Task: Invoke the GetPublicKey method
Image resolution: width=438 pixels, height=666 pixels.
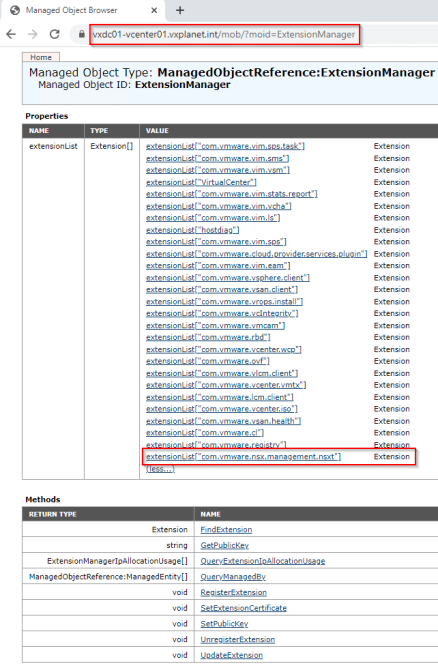Action: coord(224,545)
